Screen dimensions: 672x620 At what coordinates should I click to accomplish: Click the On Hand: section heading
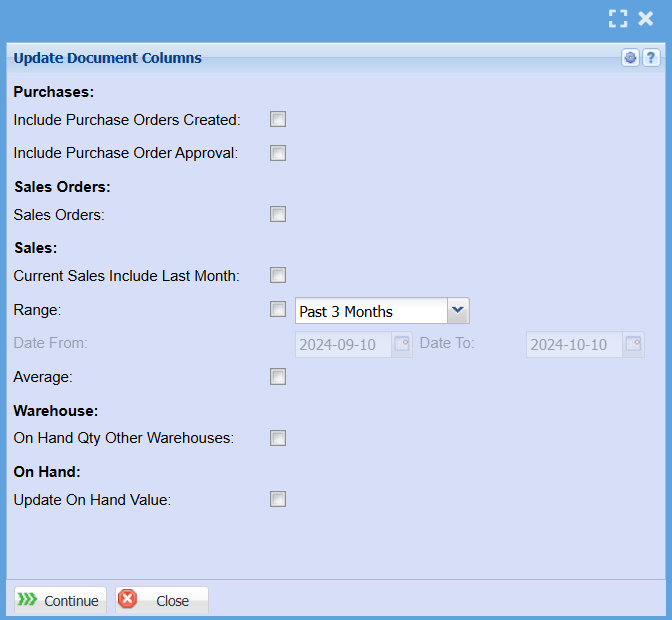pyautogui.click(x=47, y=472)
